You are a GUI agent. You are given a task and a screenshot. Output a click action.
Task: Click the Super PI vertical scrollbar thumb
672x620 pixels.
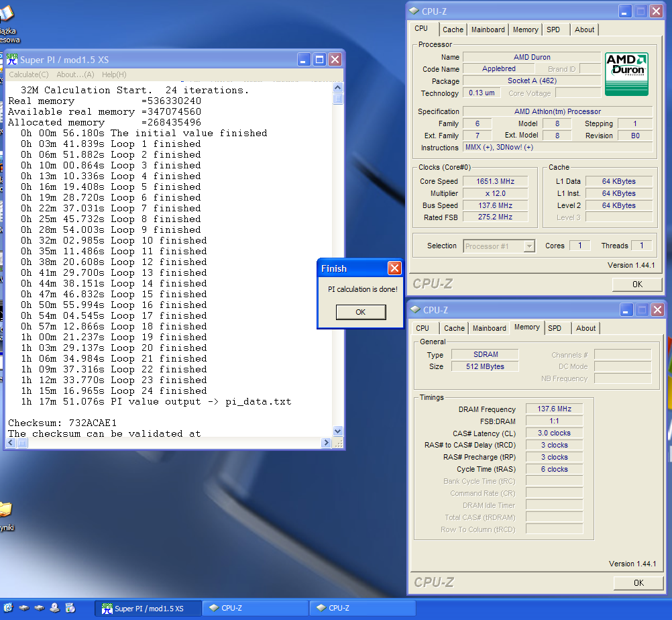point(338,99)
